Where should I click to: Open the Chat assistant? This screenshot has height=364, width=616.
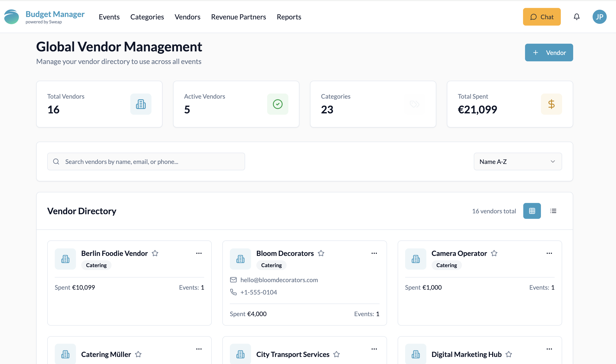pyautogui.click(x=542, y=17)
